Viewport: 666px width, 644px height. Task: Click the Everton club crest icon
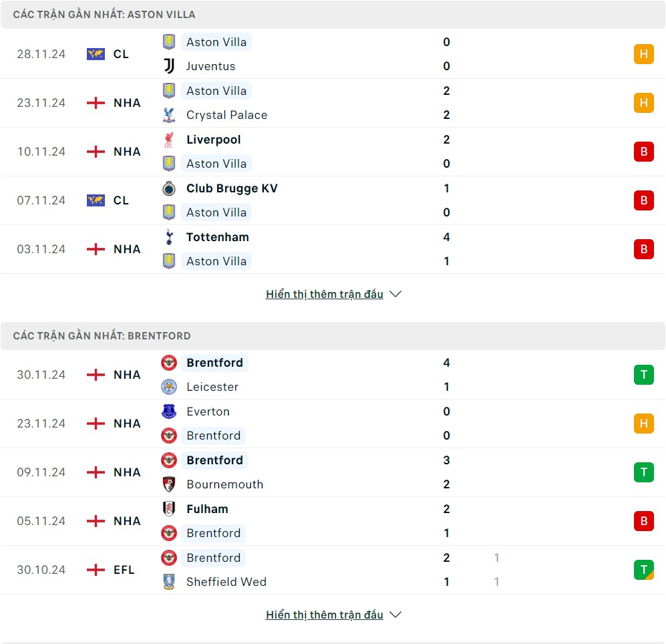[169, 412]
